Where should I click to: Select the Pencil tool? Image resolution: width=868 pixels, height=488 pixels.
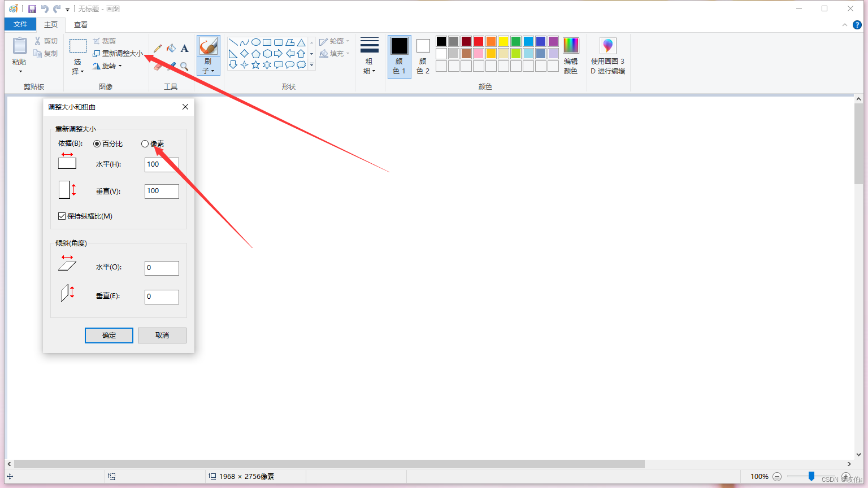[158, 49]
